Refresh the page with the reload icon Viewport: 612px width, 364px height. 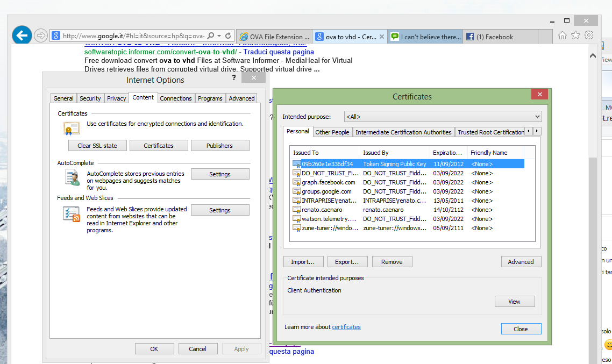228,35
